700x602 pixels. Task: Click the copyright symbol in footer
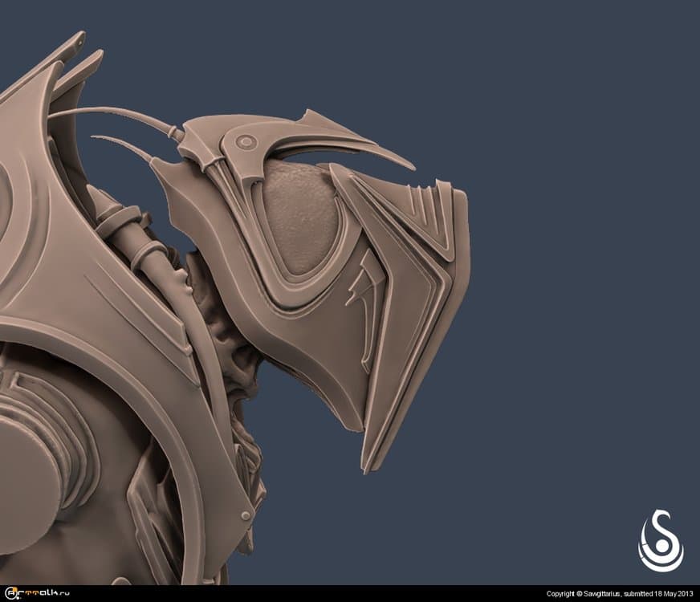tap(579, 594)
